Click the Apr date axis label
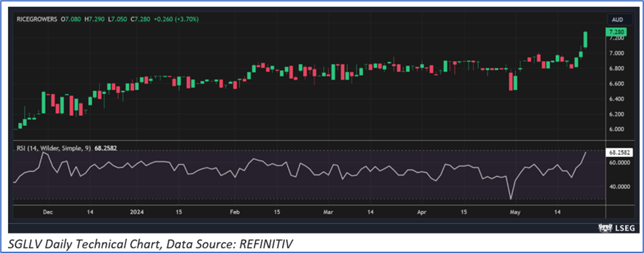This screenshot has height=253, width=644. pos(422,212)
